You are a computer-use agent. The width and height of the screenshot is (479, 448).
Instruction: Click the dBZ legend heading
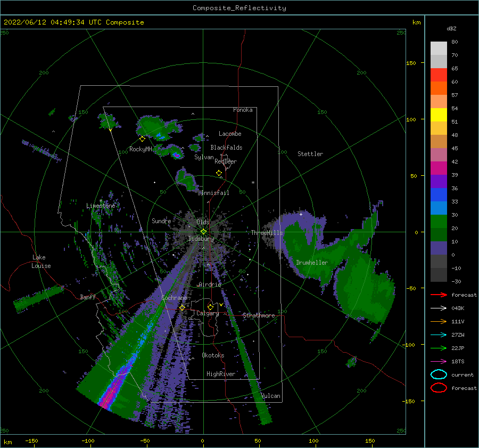(451, 28)
